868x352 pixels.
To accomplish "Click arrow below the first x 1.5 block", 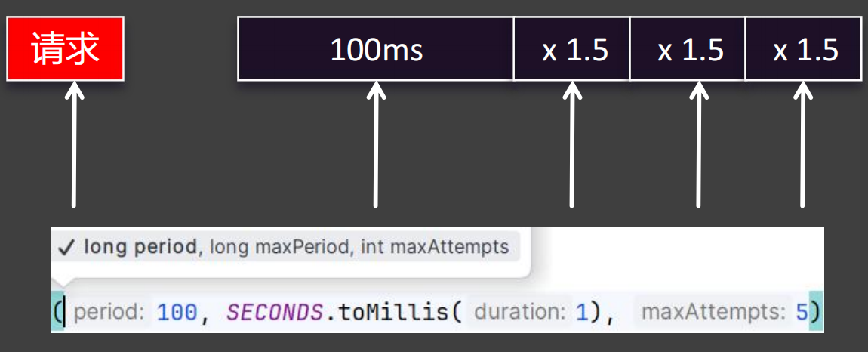I will [572, 145].
